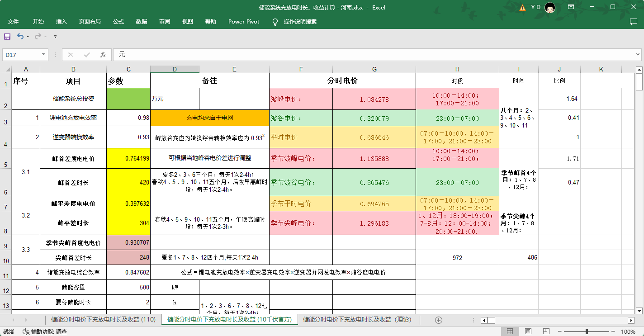Image resolution: width=644 pixels, height=336 pixels.
Task: Click the Undo arrow icon
Action: tap(20, 36)
